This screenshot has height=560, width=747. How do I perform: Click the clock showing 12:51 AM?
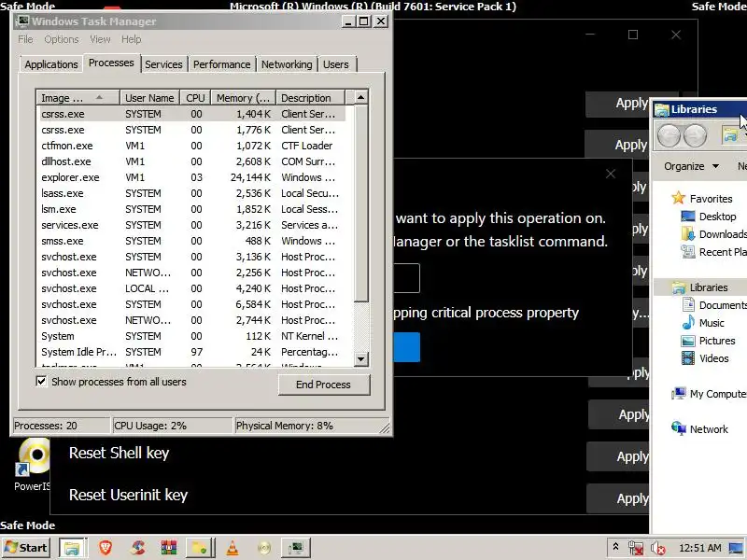coord(699,548)
